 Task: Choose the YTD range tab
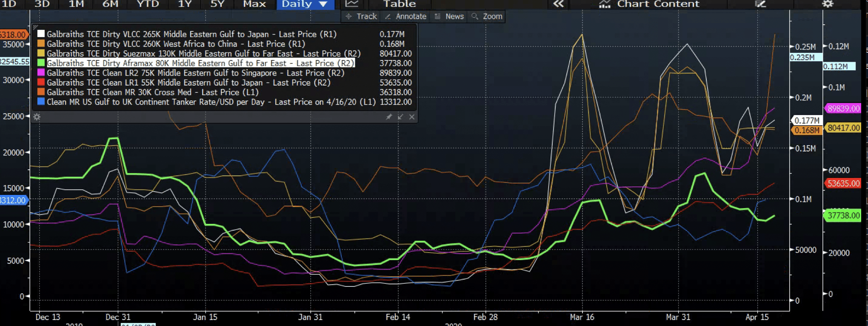148,4
